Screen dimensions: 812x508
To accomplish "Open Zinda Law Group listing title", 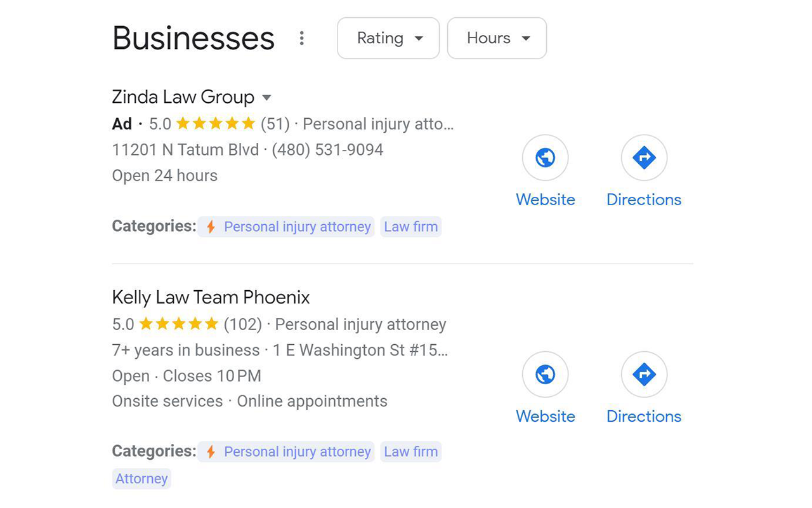I will point(183,97).
